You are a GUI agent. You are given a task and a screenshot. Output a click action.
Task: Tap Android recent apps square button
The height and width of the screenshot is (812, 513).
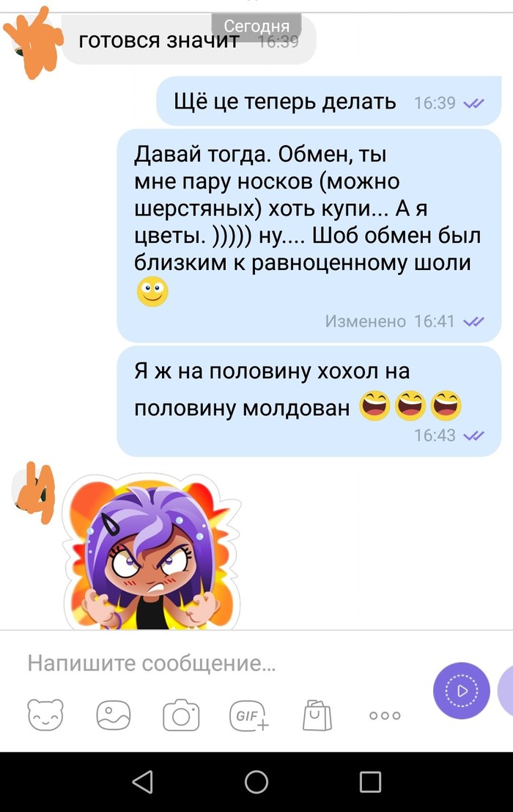click(370, 782)
